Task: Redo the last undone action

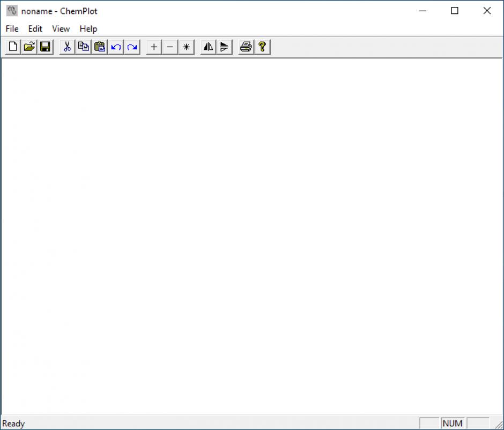Action: click(x=132, y=47)
